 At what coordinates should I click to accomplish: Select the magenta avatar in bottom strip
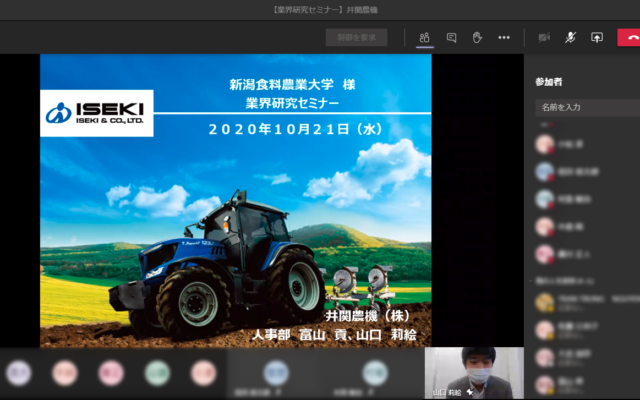click(x=111, y=373)
